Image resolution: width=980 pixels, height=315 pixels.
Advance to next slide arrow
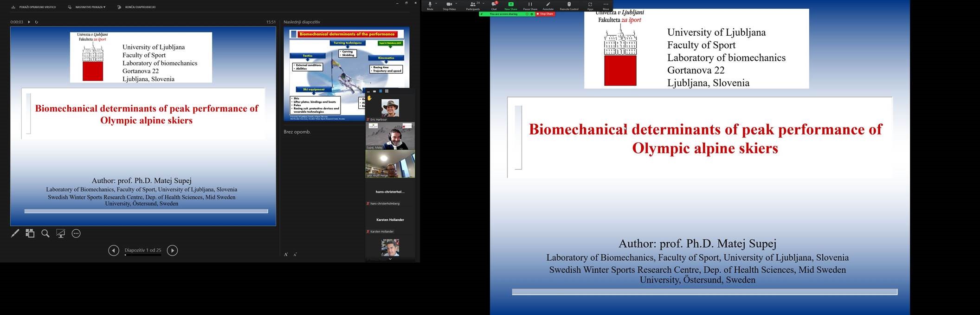[x=172, y=251]
